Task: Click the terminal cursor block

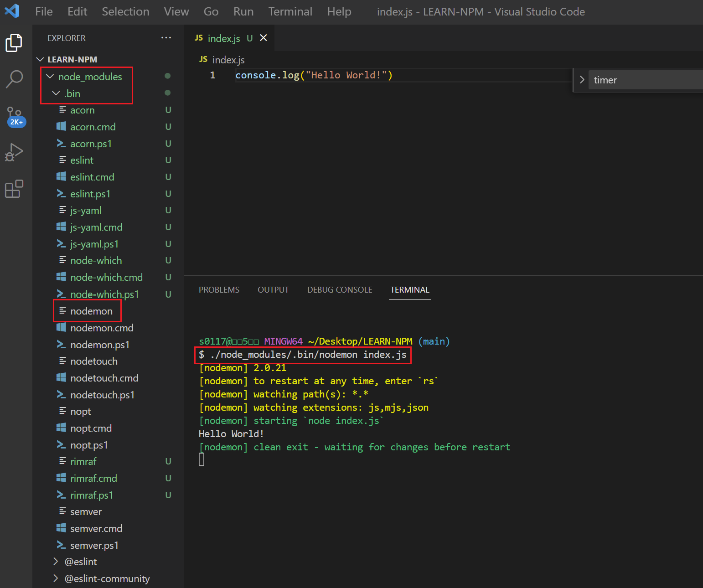Action: 202,459
